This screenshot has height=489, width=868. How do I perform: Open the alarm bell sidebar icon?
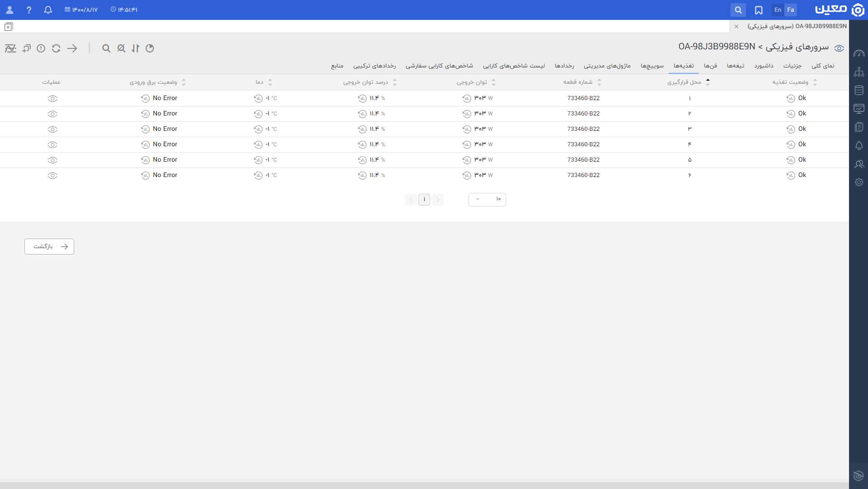point(859,145)
